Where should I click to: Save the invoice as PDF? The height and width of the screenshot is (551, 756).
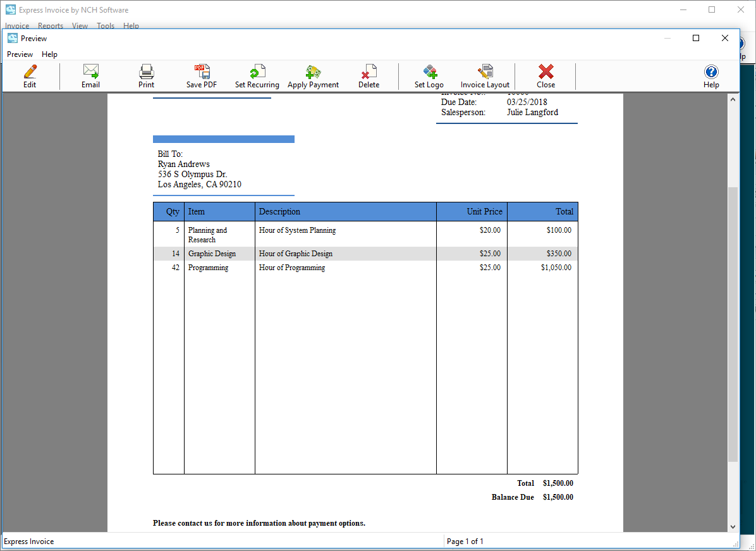click(202, 75)
